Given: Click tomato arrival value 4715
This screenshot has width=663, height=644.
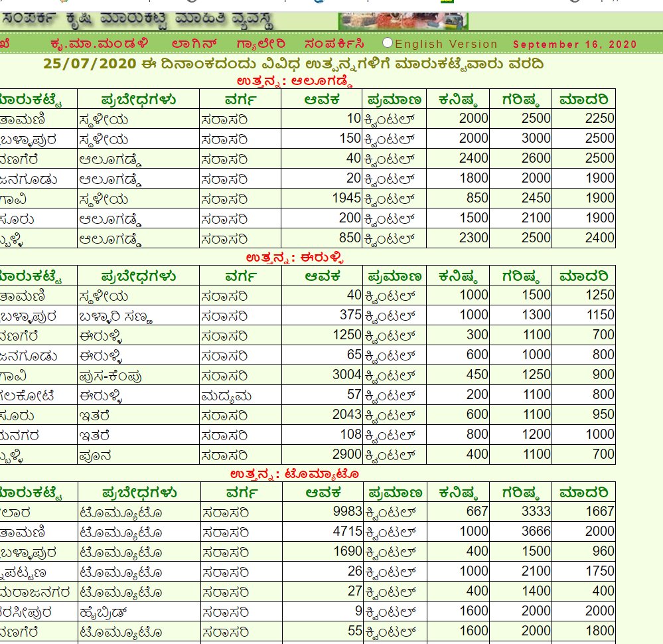Looking at the screenshot, I should (348, 531).
